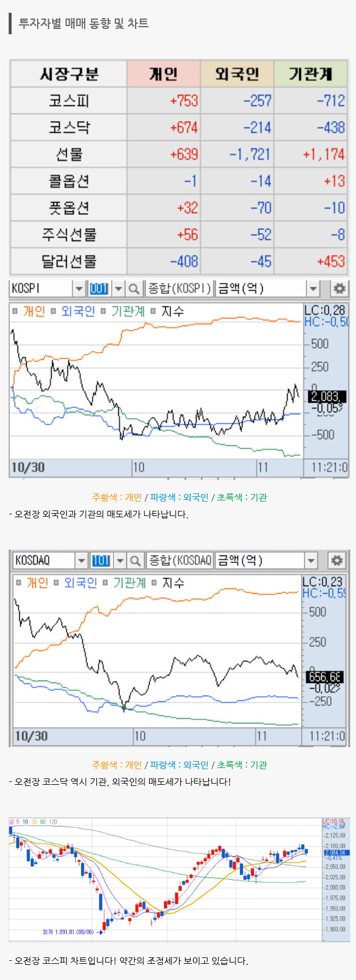Click the 종합(KOSDAQ) name field
This screenshot has width=356, height=980.
(x=180, y=560)
